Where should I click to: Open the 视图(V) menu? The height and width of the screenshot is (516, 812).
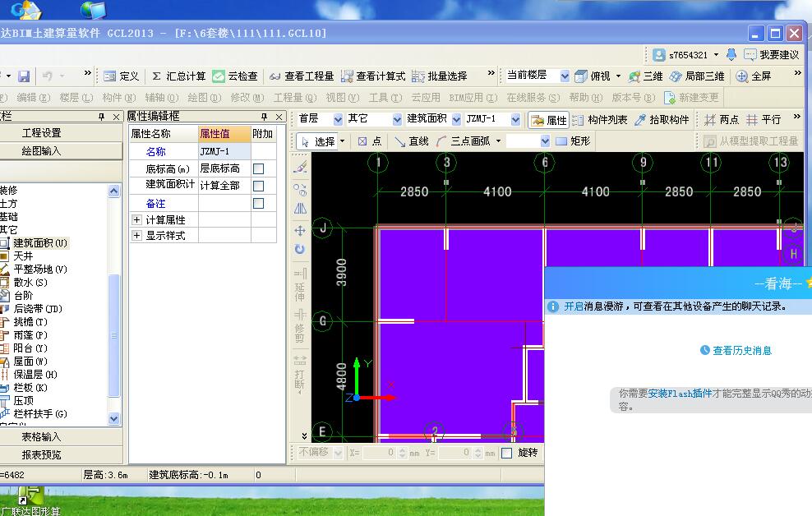(x=342, y=97)
